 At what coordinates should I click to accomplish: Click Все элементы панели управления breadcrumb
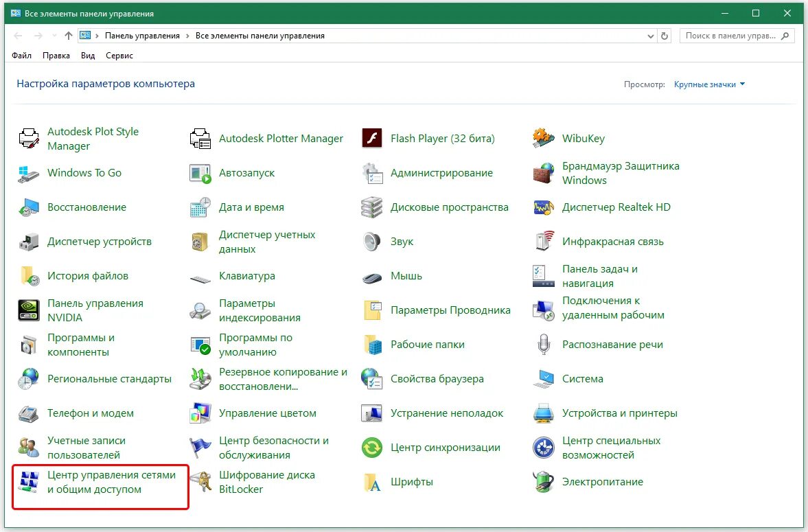(x=259, y=36)
